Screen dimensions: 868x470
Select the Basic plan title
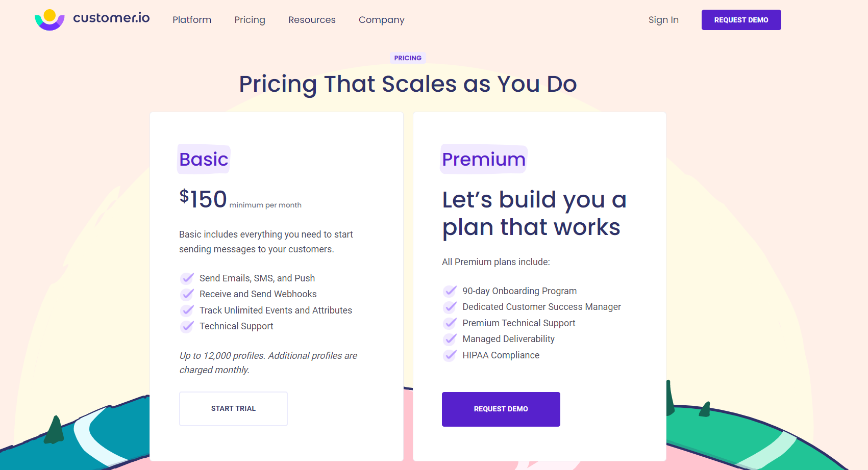click(x=203, y=159)
